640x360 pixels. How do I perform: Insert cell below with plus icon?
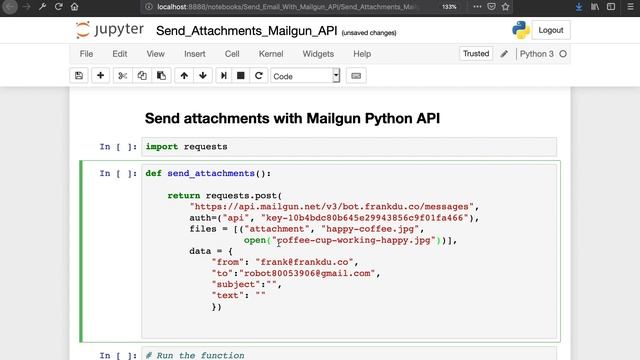[x=100, y=76]
